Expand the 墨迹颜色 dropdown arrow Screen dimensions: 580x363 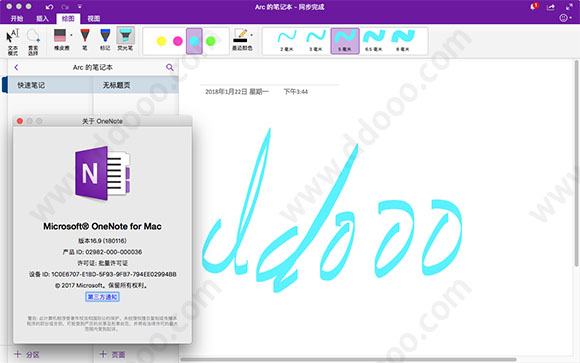tap(252, 36)
